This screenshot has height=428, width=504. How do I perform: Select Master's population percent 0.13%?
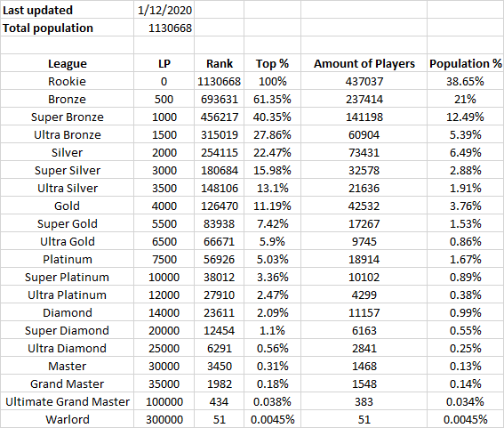pyautogui.click(x=465, y=366)
